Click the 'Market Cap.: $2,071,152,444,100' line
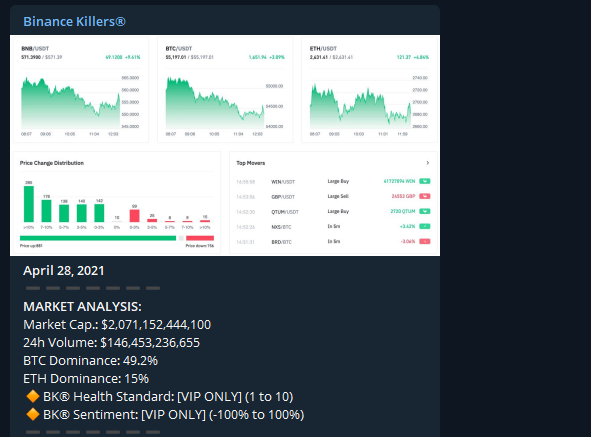 coord(117,325)
